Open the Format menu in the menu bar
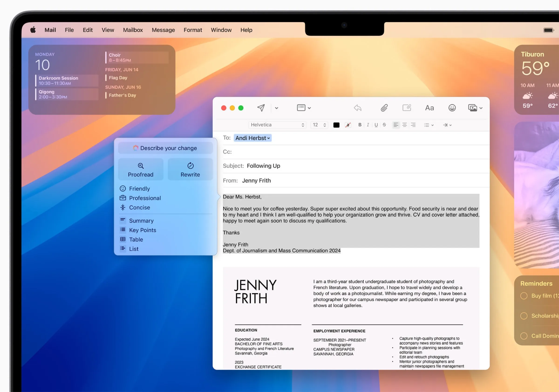The height and width of the screenshot is (392, 559). 193,30
